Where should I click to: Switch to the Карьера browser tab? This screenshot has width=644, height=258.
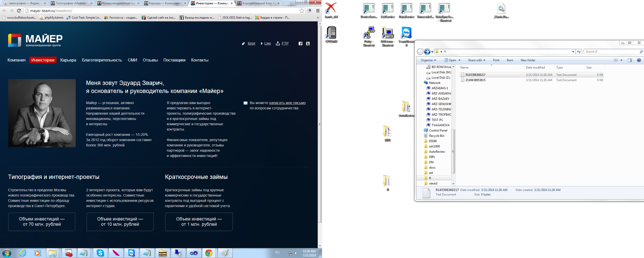click(165, 3)
